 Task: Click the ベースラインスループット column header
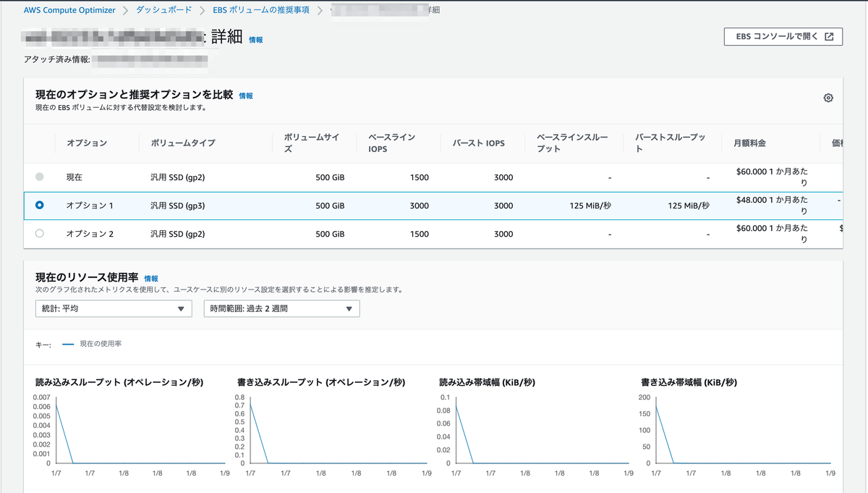pyautogui.click(x=572, y=143)
